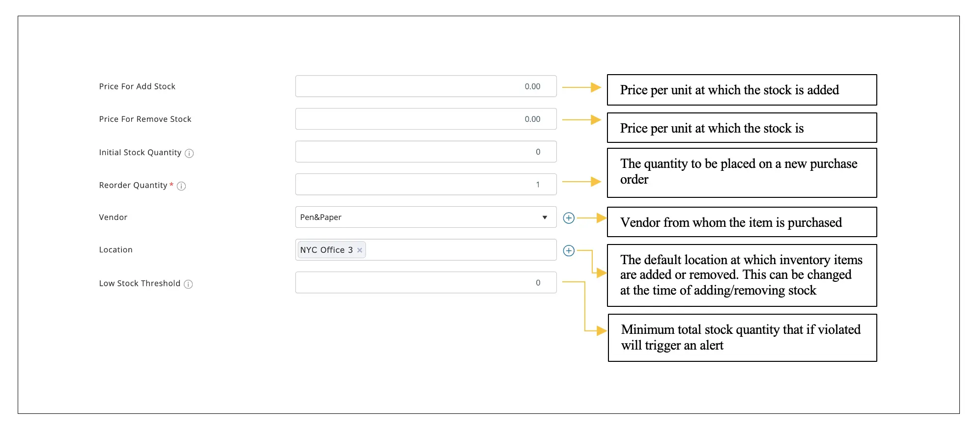Open the Vendor dropdown showing Pen&Paper
This screenshot has width=980, height=435.
426,217
